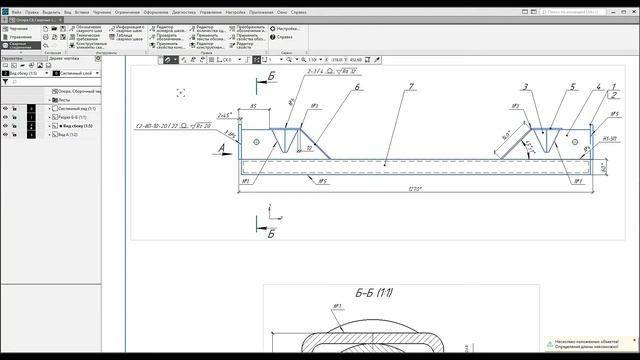Click the magnifier zoom icon in view toolbar

289,60
